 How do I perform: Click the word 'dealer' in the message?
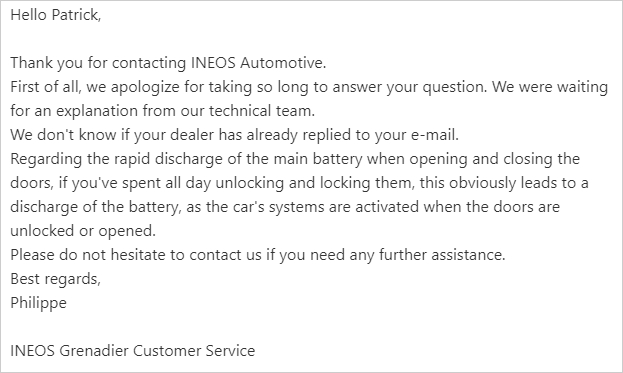[x=192, y=135]
